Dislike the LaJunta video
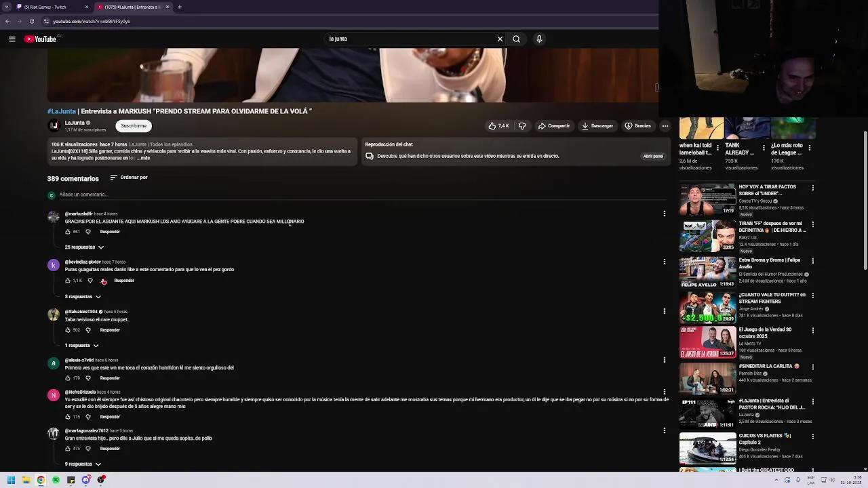The height and width of the screenshot is (488, 868). [x=522, y=126]
